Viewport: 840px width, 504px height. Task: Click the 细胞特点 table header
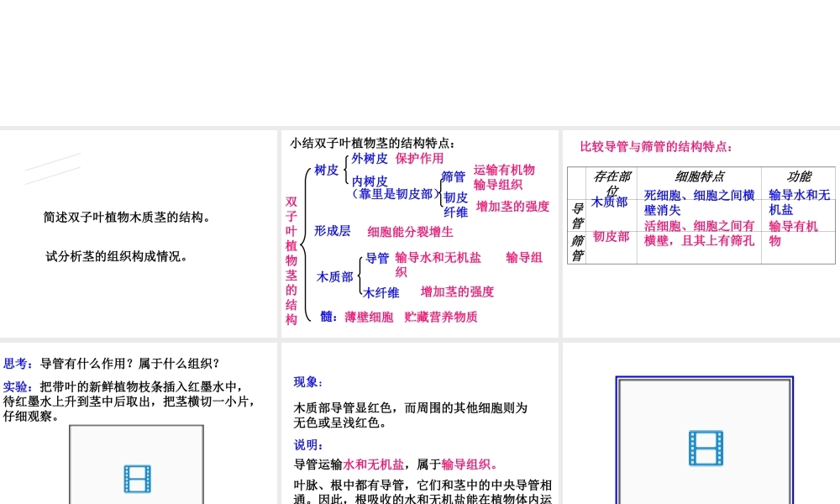tap(700, 176)
